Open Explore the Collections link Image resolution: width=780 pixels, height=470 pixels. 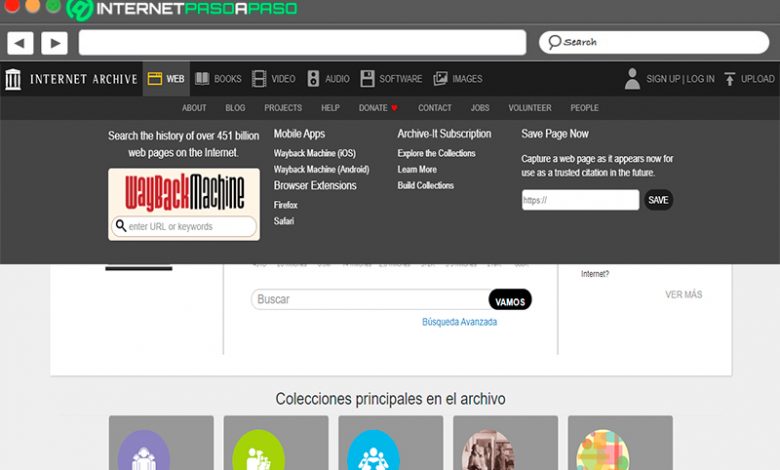point(436,153)
